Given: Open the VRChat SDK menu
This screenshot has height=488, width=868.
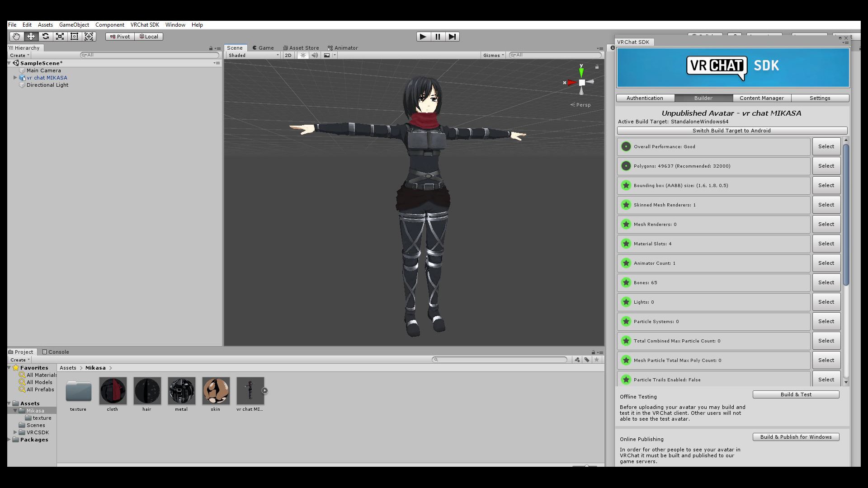Looking at the screenshot, I should click(145, 25).
